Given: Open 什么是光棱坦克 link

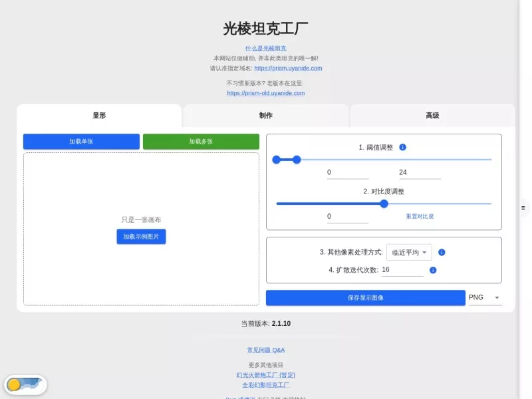Looking at the screenshot, I should pos(265,49).
